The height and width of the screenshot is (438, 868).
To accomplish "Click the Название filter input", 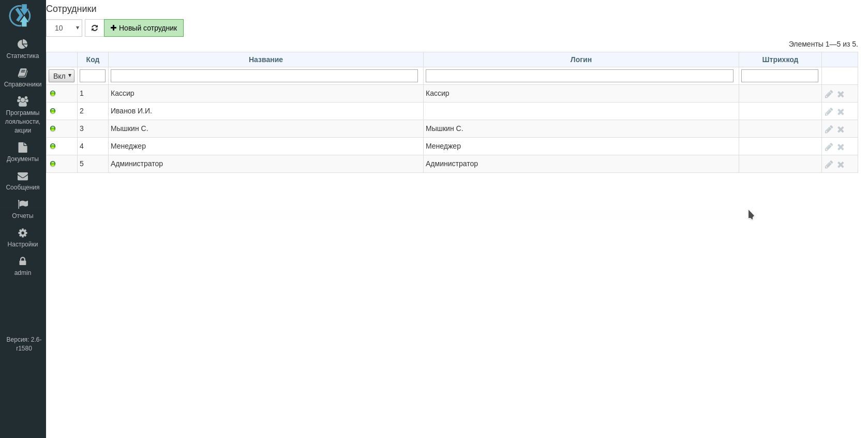I will tap(264, 76).
